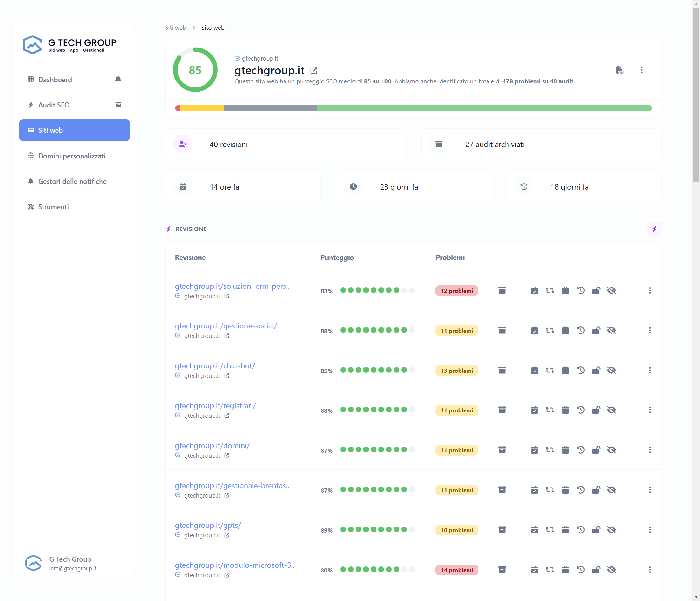This screenshot has width=700, height=601.
Task: Go to Dashboard in sidebar
Action: click(x=55, y=79)
